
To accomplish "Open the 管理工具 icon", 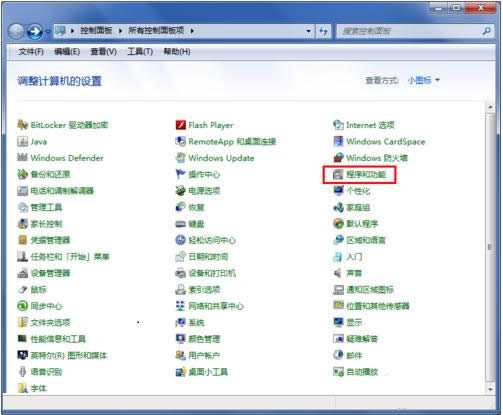I will 22,207.
